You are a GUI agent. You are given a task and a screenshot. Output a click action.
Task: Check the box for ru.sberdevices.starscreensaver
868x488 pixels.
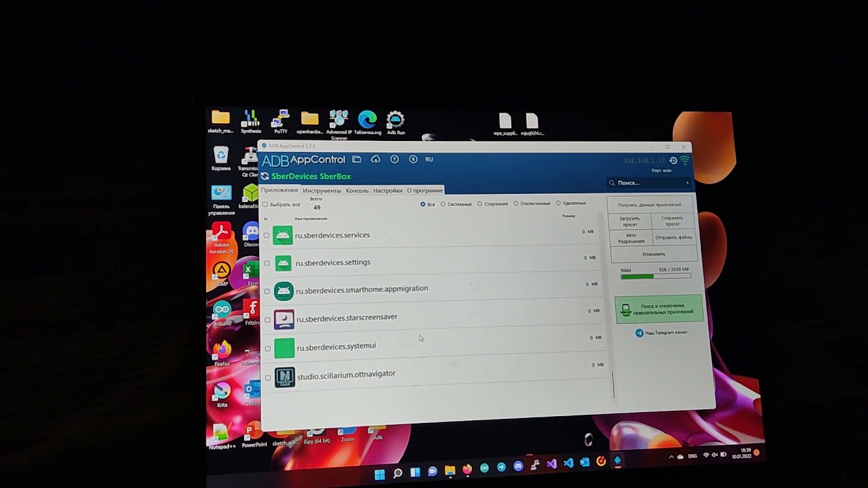(x=267, y=320)
